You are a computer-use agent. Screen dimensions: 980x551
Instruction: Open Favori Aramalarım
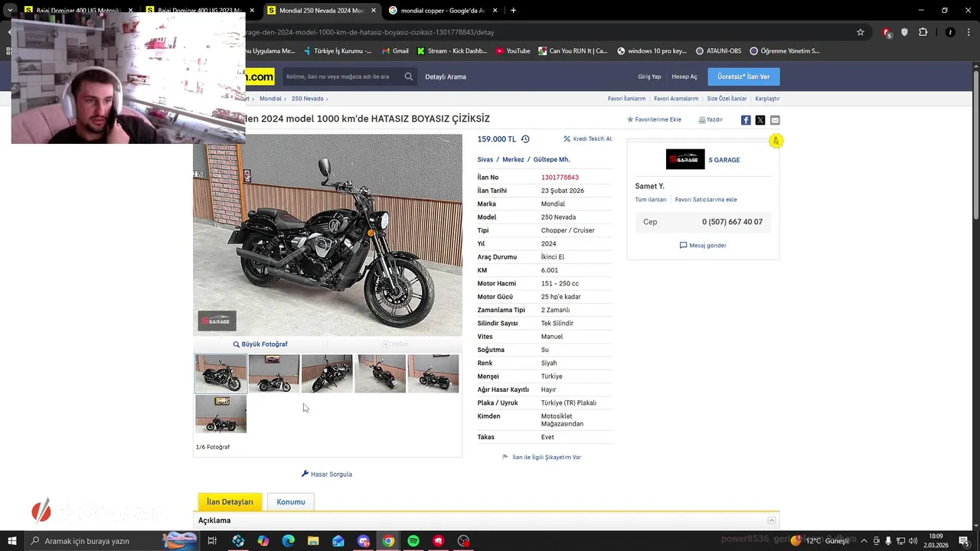point(676,99)
